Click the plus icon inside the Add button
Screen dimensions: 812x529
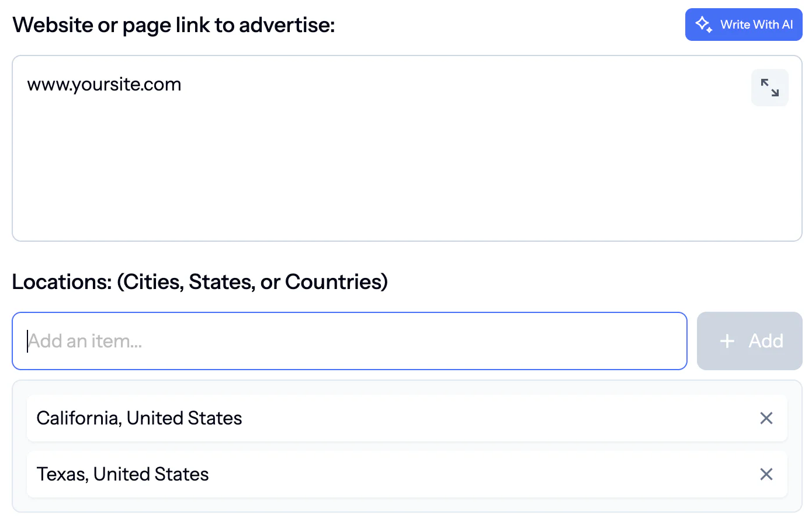pyautogui.click(x=727, y=341)
